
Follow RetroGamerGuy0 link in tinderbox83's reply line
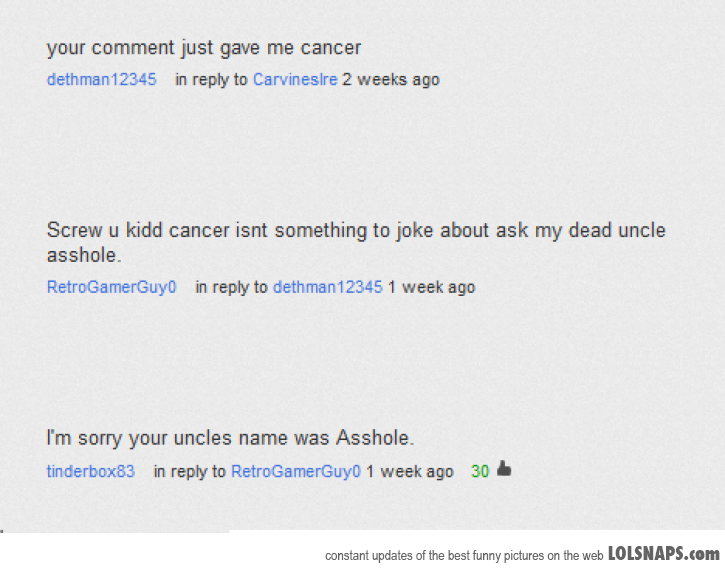(295, 471)
